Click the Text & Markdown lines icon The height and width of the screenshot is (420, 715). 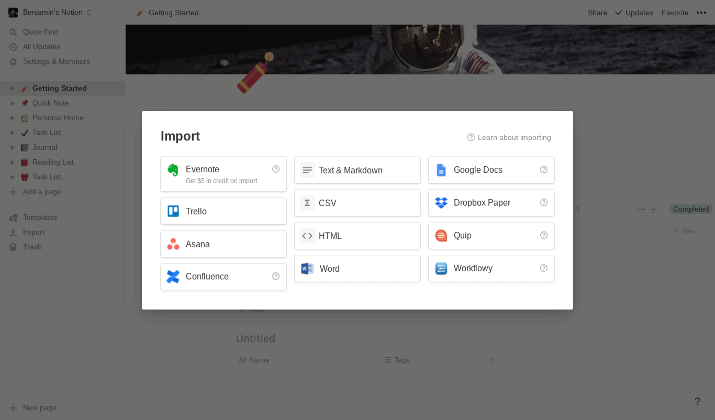coord(307,170)
